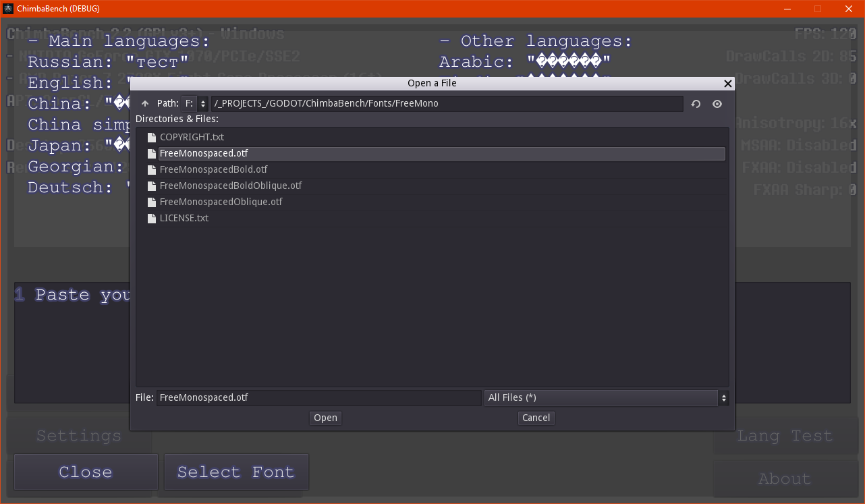
Task: Click the ChimbaBench icon in the title bar
Action: (x=9, y=8)
